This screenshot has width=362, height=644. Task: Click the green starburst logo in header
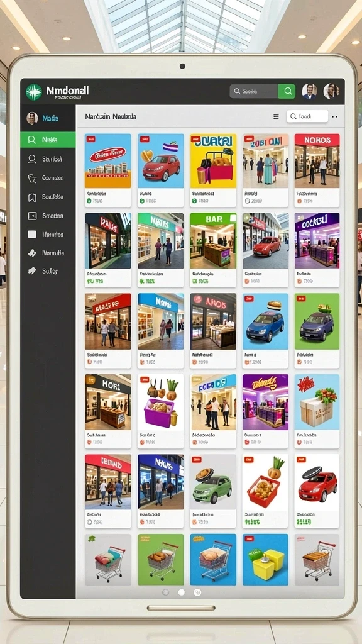[x=34, y=92]
